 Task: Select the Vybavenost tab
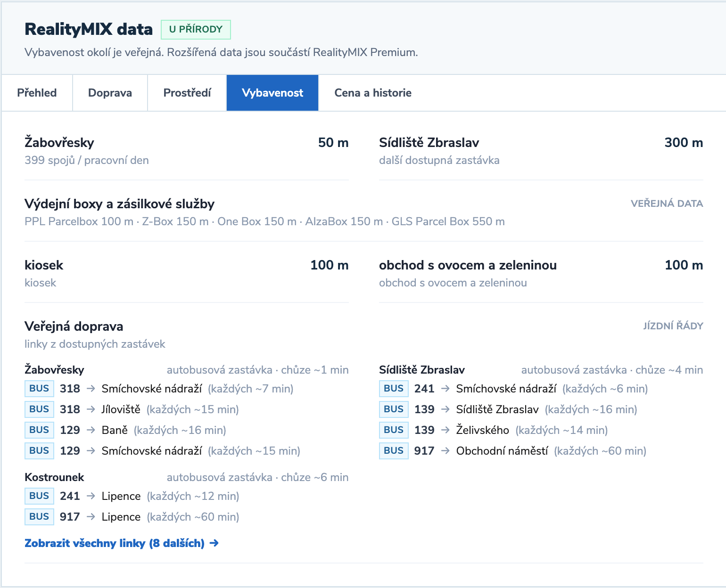click(272, 93)
